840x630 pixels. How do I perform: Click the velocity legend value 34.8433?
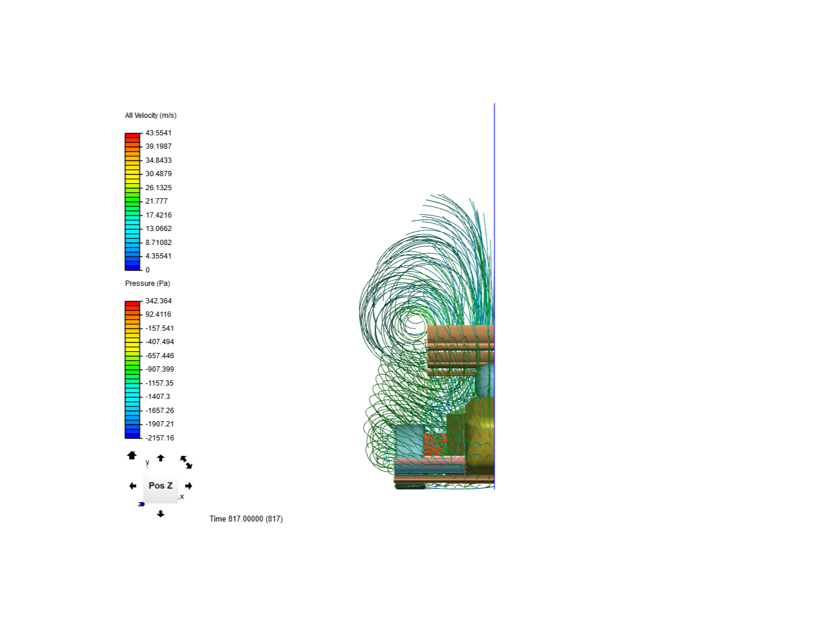point(159,160)
